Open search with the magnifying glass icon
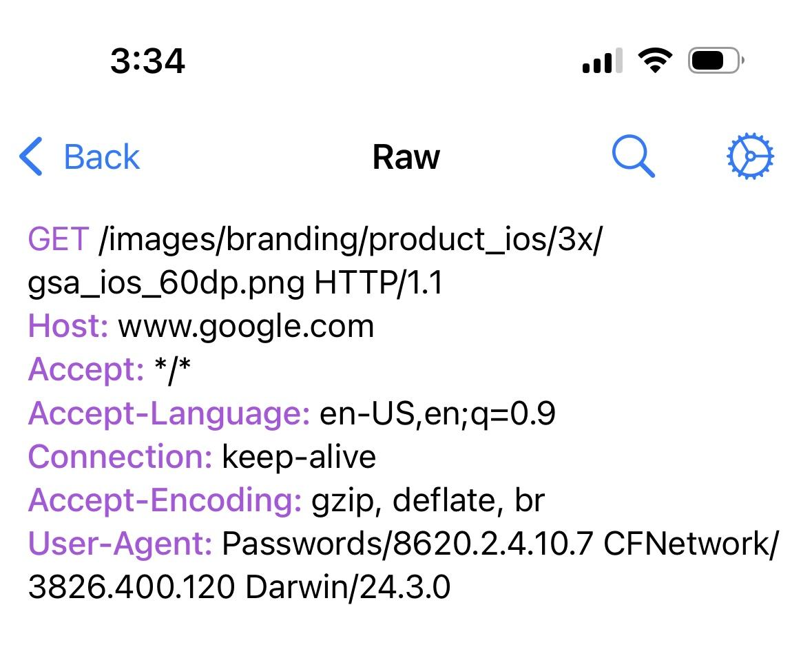 tap(634, 156)
